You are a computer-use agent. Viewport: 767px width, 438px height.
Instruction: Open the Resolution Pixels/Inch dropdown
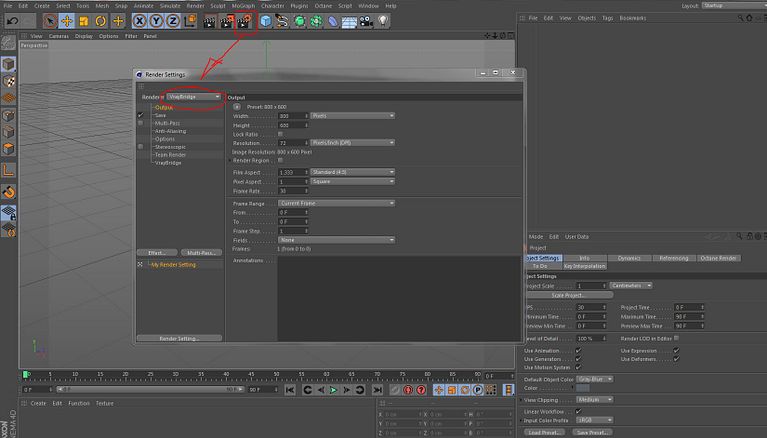(x=352, y=143)
